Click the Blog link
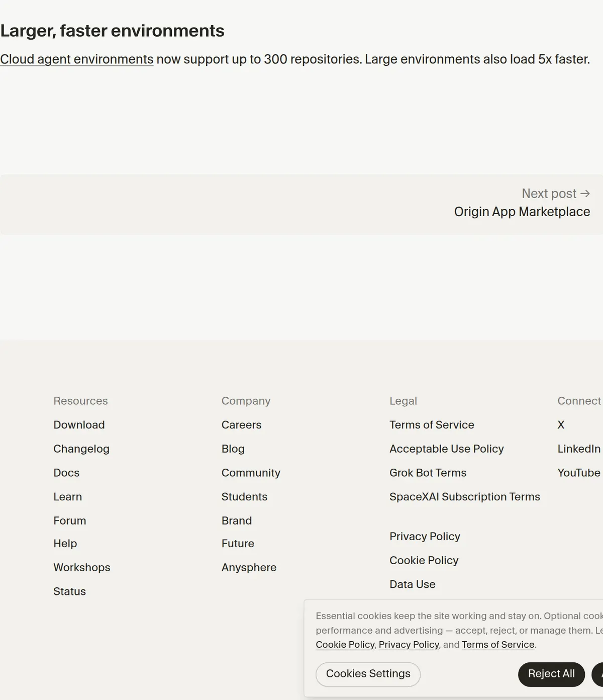Viewport: 603px width, 700px height. (x=233, y=449)
